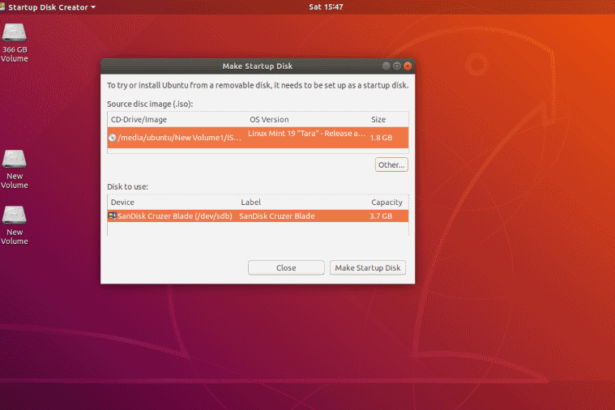The height and width of the screenshot is (410, 615).
Task: Click the USB drive icon for SanDisk device
Action: pyautogui.click(x=112, y=216)
